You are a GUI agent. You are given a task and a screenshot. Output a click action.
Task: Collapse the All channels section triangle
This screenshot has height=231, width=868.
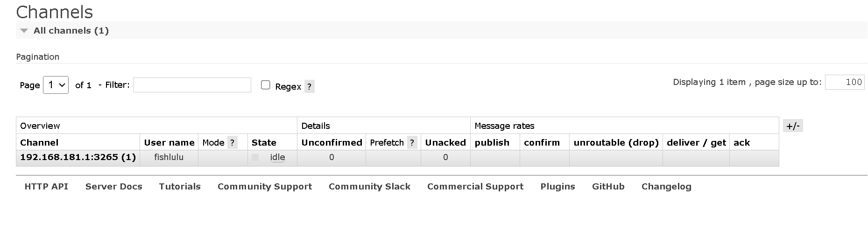tap(24, 31)
